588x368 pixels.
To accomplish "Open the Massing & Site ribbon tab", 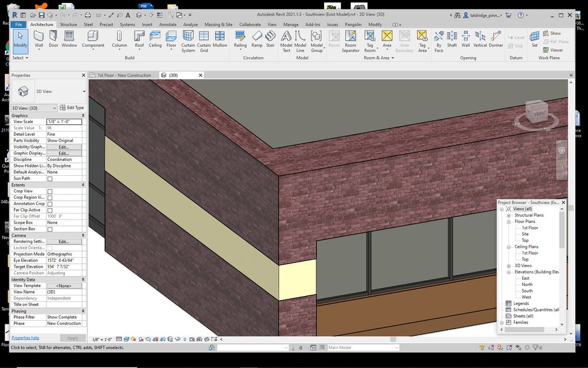I will coord(218,24).
